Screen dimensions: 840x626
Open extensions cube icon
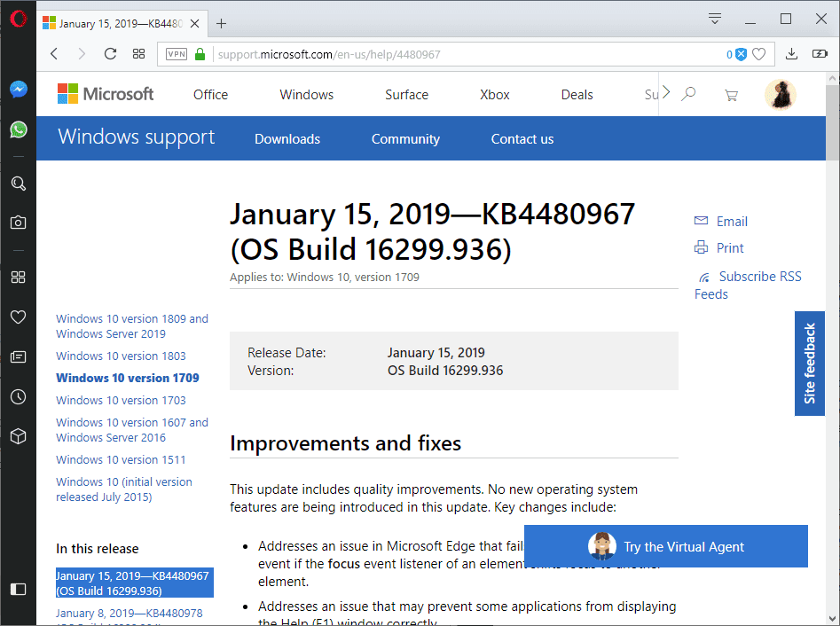19,436
